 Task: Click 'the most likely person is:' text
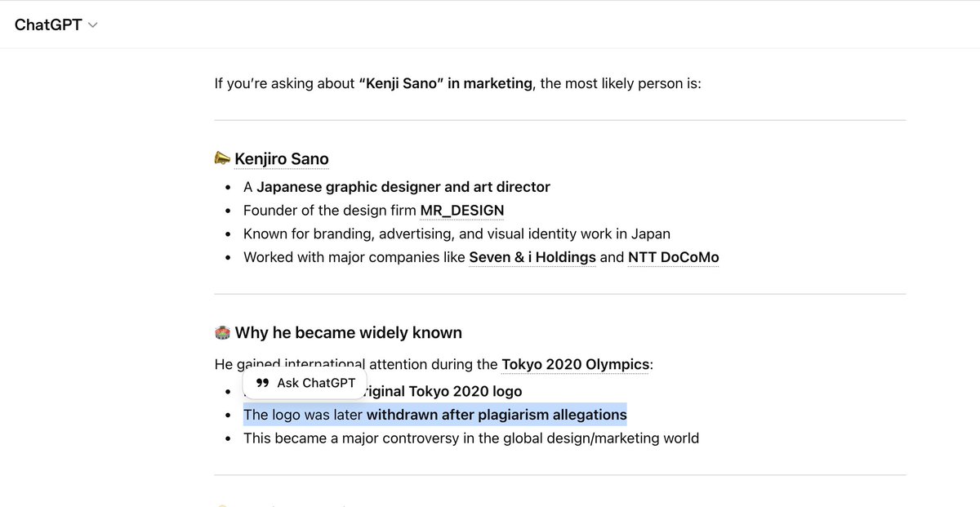point(621,83)
